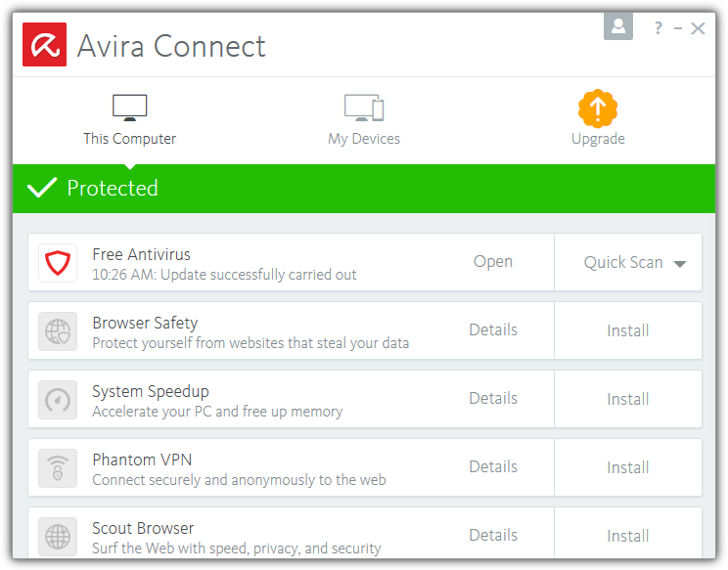Click the Scout Browser globe icon
Screen dimensions: 728x570
(x=58, y=536)
